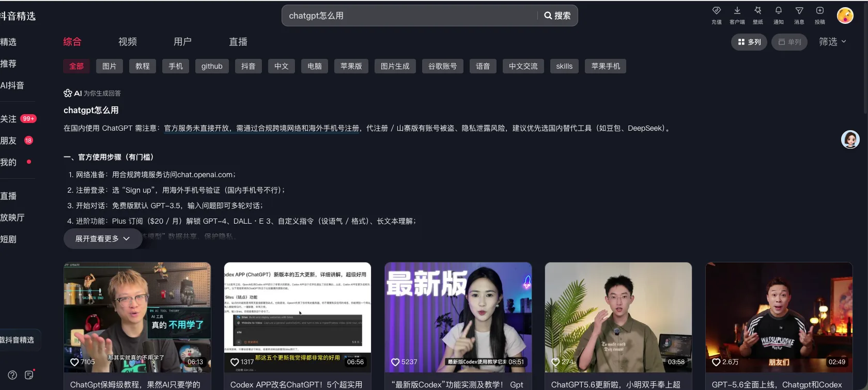The image size is (868, 390).
Task: Open 放映厅 in the left sidebar
Action: tap(12, 217)
